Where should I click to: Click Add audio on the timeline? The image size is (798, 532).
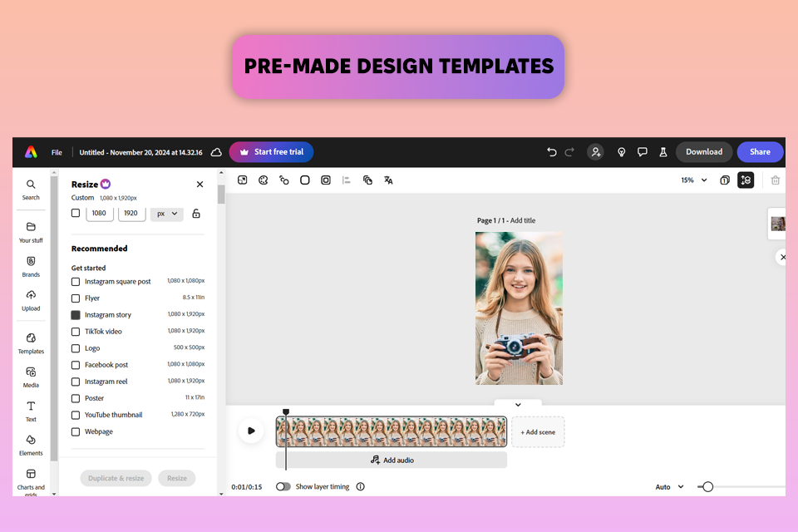392,460
